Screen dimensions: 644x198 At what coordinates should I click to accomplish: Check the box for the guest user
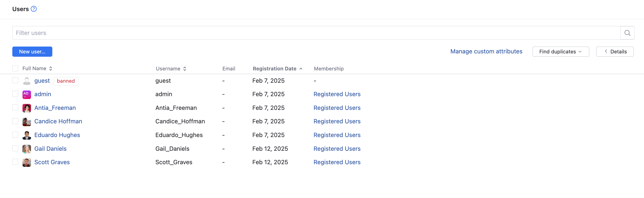pyautogui.click(x=15, y=80)
